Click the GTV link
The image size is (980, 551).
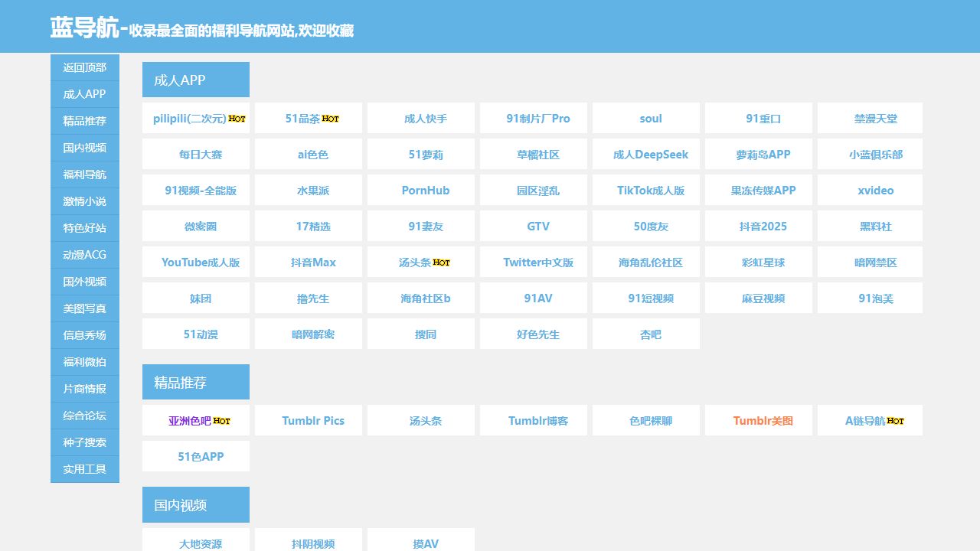[538, 227]
